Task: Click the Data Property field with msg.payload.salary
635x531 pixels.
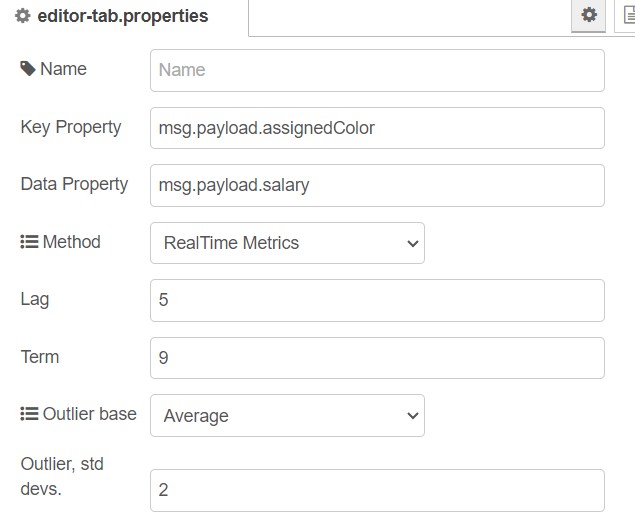Action: tap(377, 186)
